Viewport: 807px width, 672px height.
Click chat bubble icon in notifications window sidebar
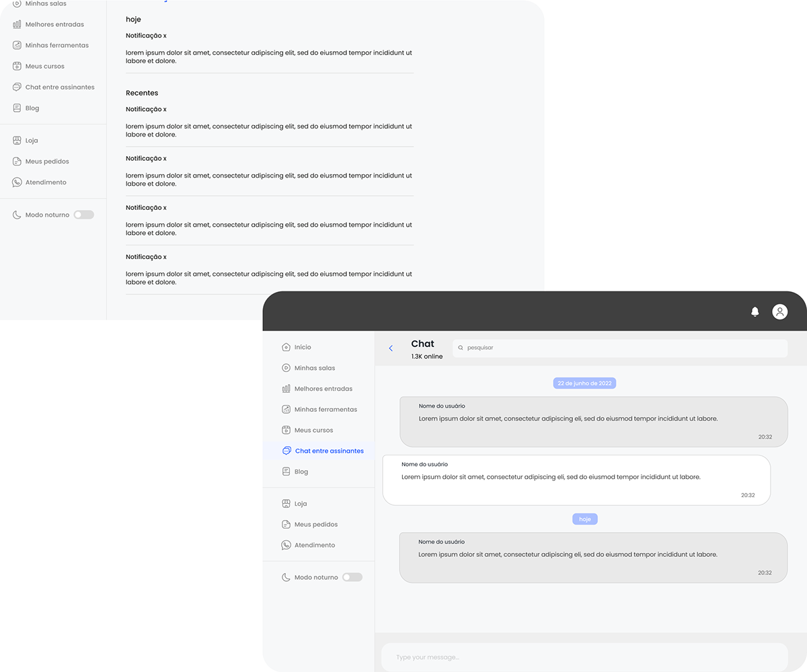[x=17, y=87]
